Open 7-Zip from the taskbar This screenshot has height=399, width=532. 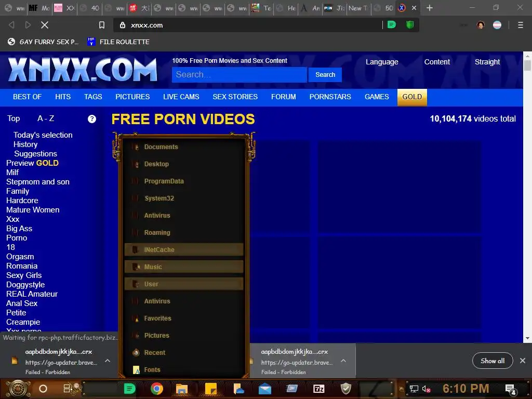[x=318, y=389]
